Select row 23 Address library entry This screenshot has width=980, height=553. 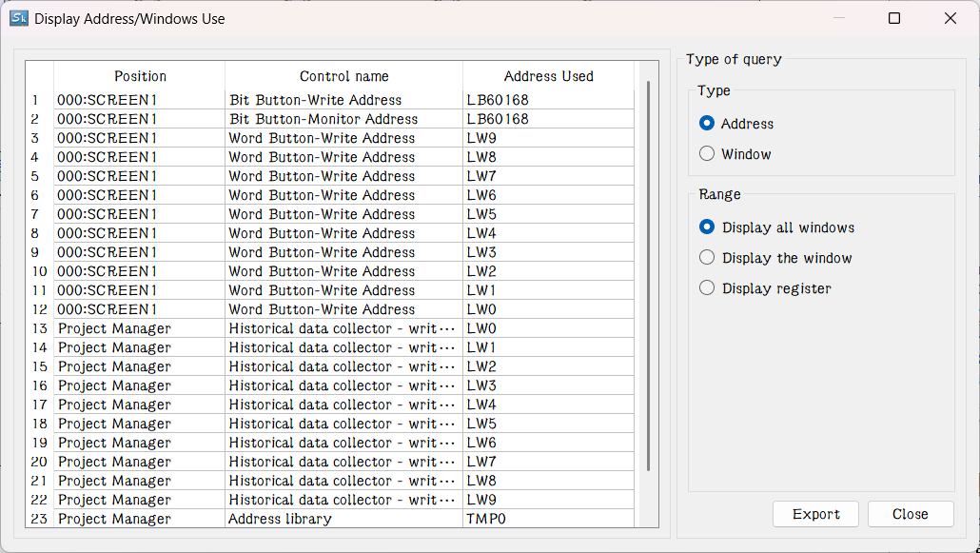tap(280, 519)
